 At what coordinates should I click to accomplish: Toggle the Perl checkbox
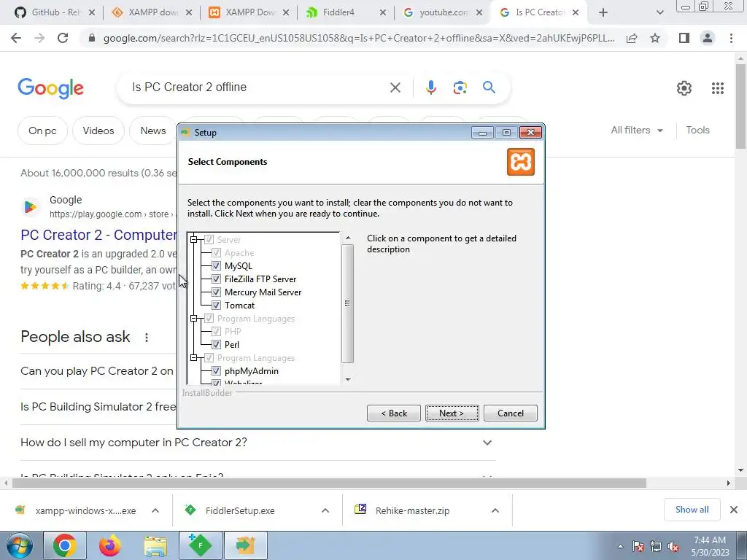(216, 344)
